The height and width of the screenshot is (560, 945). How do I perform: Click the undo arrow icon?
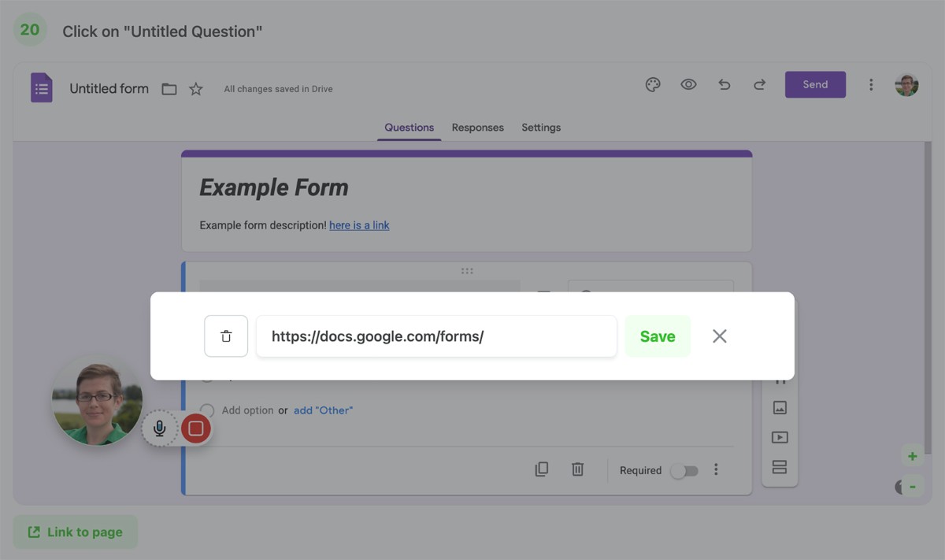click(x=724, y=85)
